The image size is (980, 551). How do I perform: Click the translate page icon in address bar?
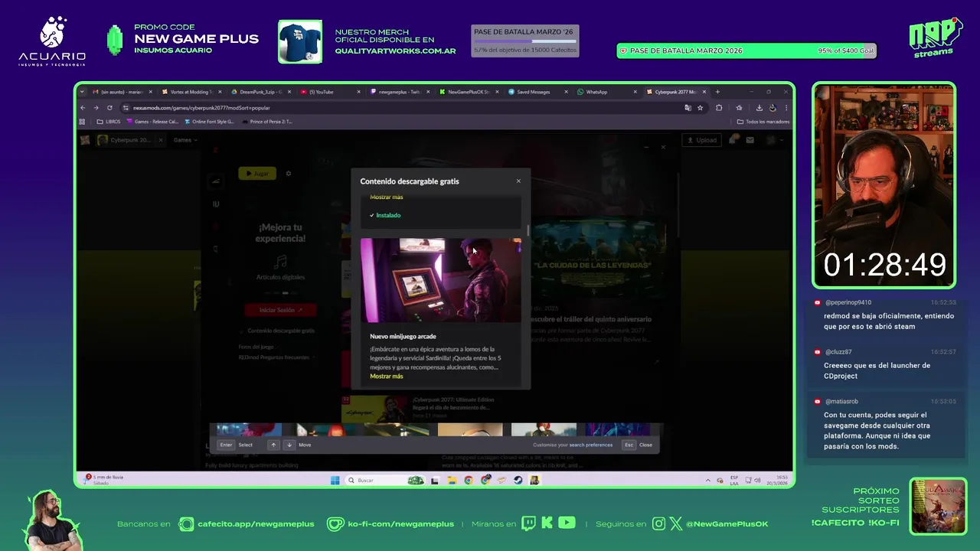click(x=688, y=108)
